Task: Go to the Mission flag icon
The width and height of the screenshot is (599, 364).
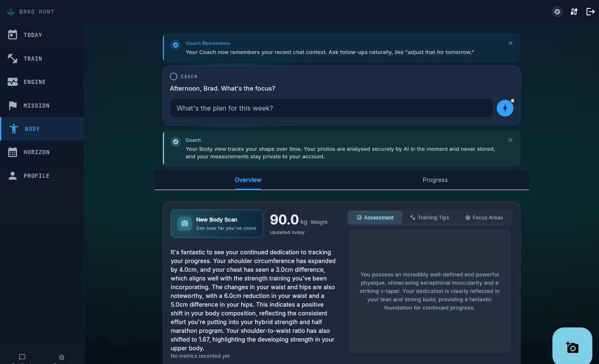Action: (12, 106)
